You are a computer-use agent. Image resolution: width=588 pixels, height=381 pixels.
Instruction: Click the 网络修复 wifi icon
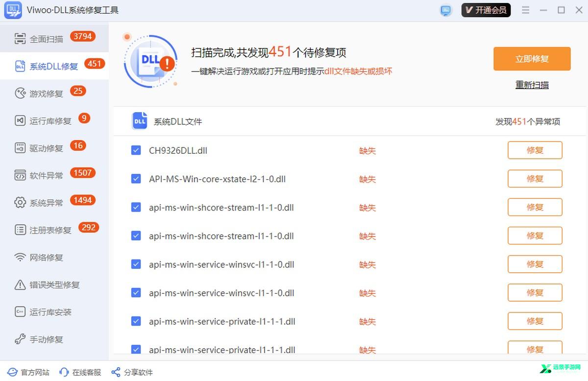(x=20, y=257)
